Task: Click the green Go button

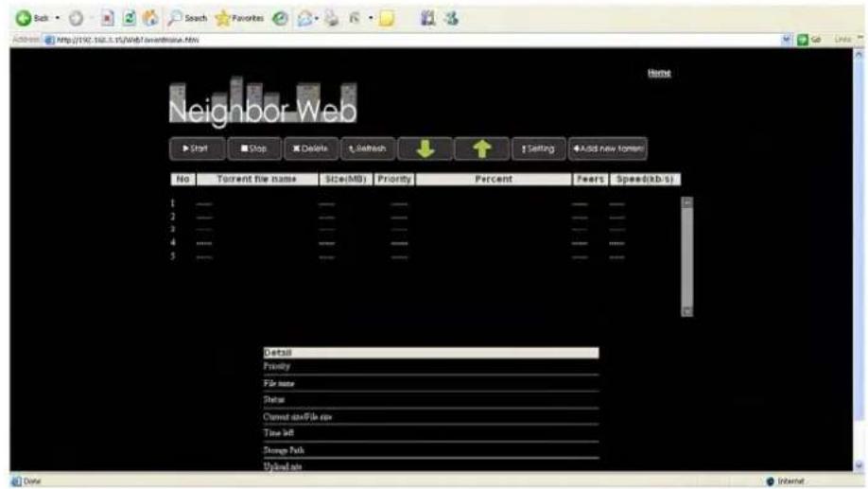Action: click(808, 40)
